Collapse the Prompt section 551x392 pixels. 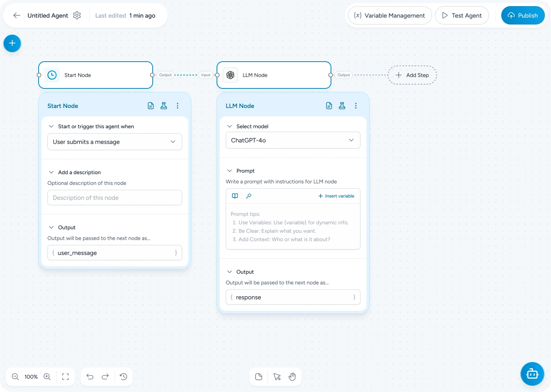[x=230, y=171]
